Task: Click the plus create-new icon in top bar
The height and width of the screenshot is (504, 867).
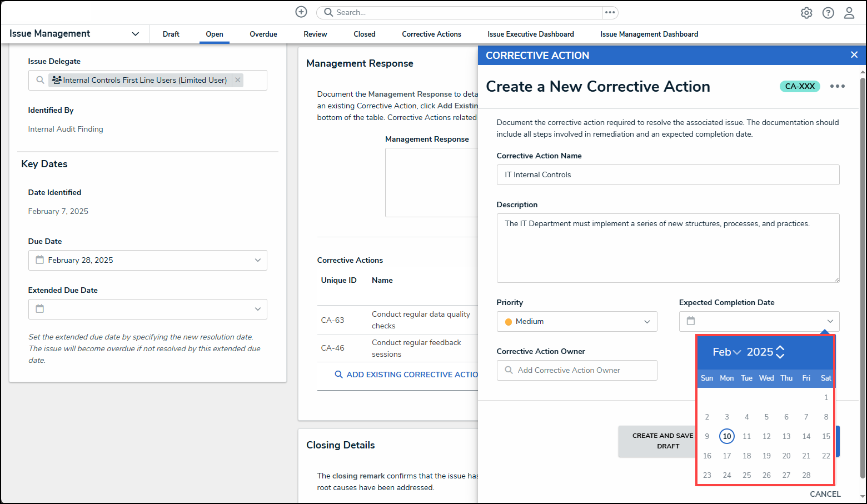Action: pyautogui.click(x=301, y=12)
